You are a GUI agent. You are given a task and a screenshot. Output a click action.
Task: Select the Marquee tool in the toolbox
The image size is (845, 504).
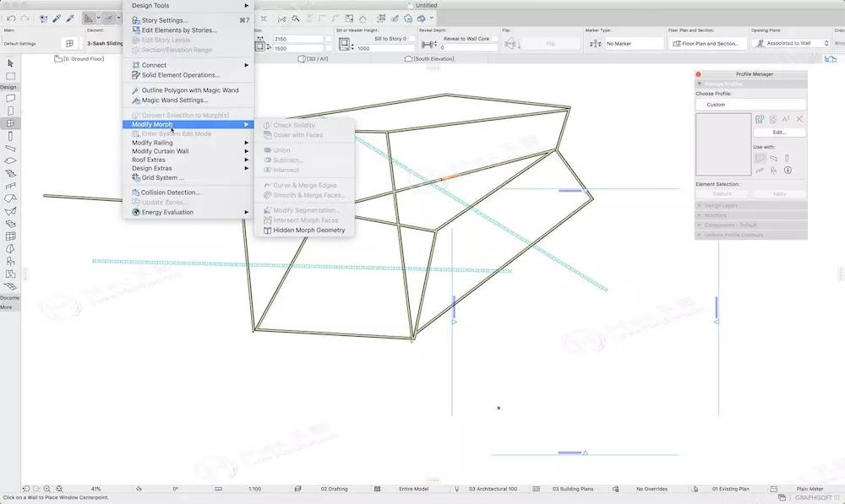[10, 76]
